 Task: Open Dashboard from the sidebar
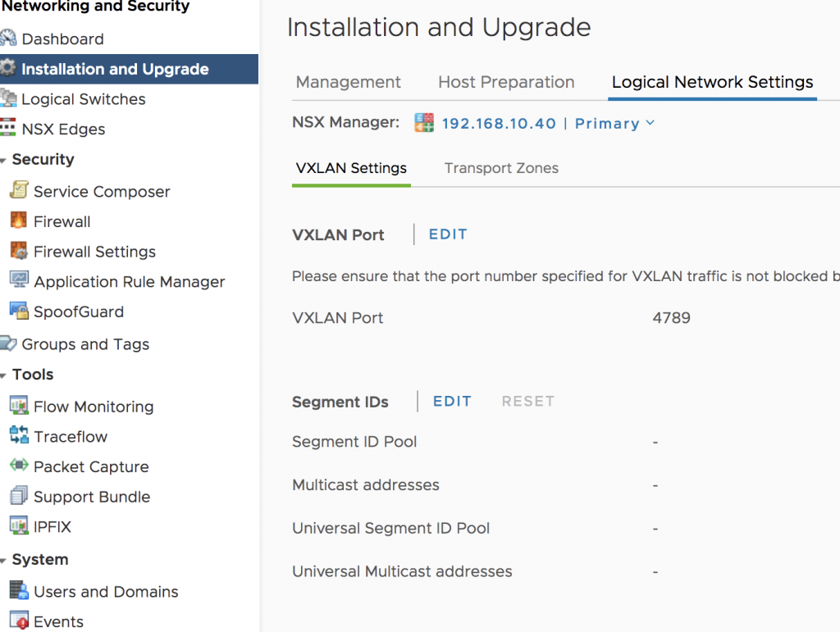tap(62, 39)
